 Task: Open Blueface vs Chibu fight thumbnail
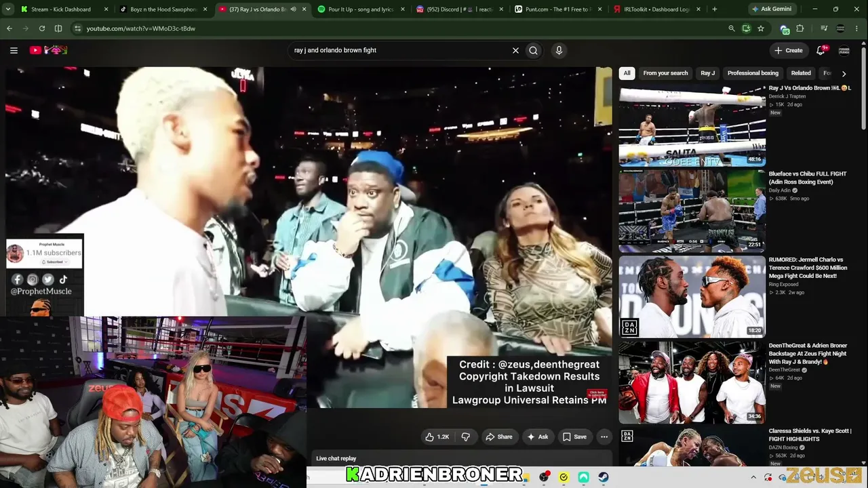(692, 211)
